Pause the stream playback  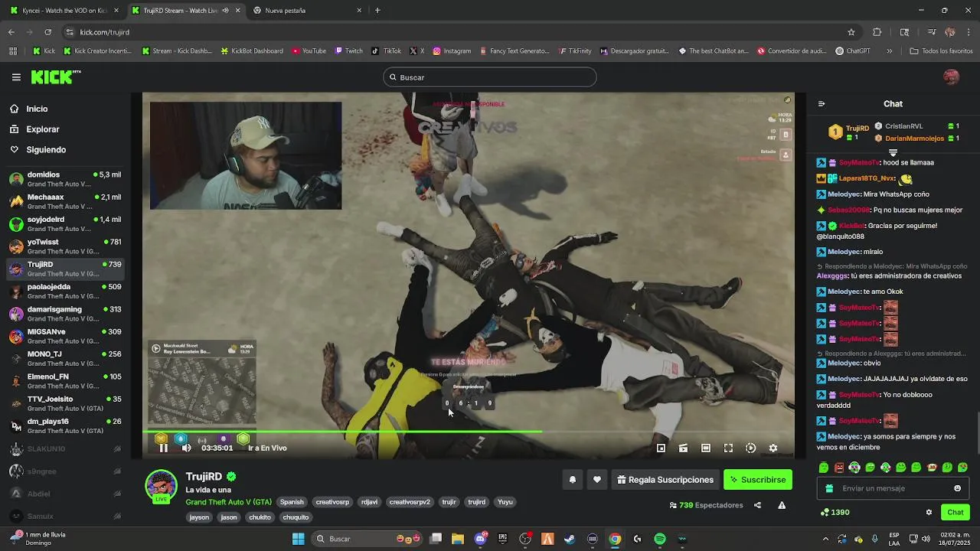point(163,448)
